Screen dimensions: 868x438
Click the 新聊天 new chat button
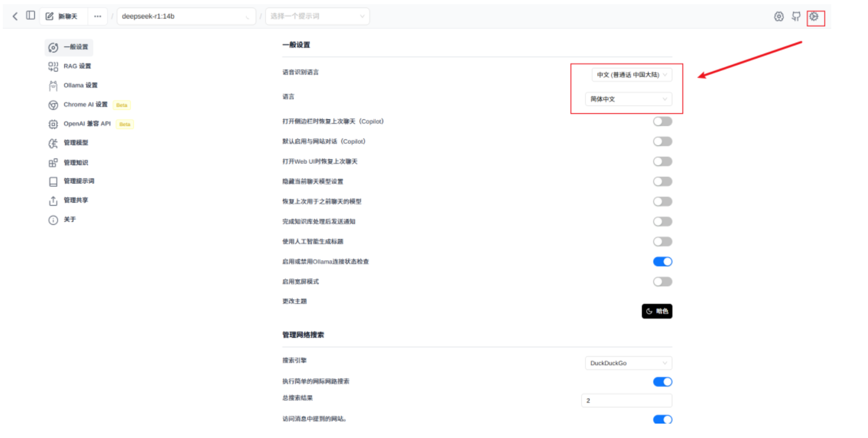(62, 16)
